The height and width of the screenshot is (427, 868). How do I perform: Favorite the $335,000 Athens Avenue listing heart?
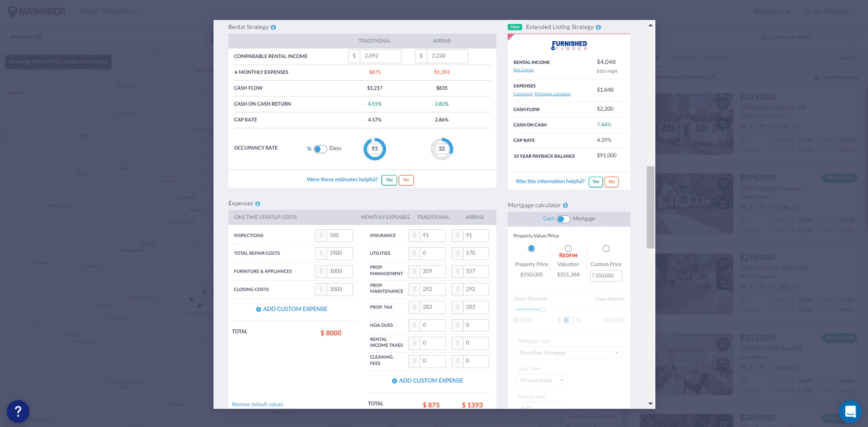(x=723, y=104)
